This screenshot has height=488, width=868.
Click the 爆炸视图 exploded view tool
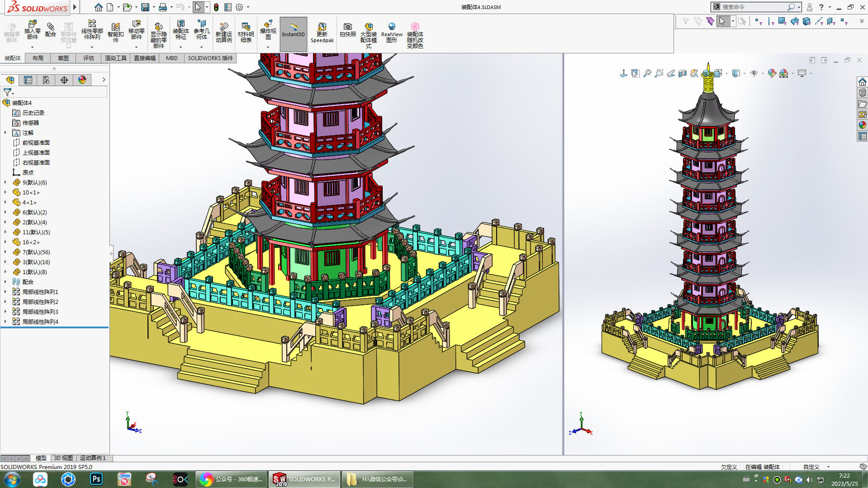click(268, 30)
